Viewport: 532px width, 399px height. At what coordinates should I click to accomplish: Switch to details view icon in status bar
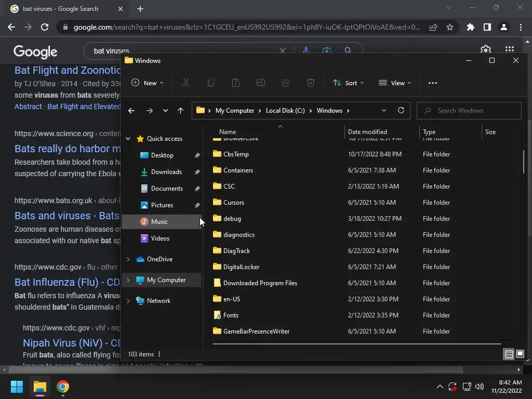(509, 354)
